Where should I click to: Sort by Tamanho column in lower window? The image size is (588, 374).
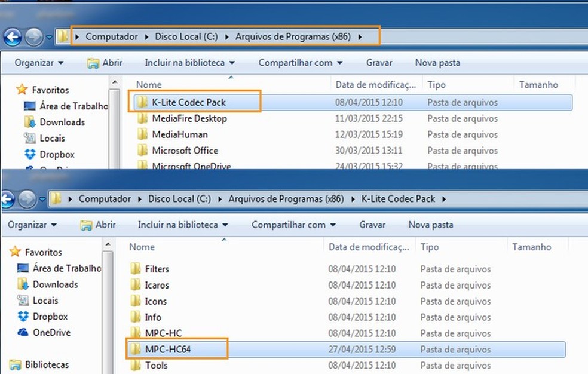click(x=532, y=247)
